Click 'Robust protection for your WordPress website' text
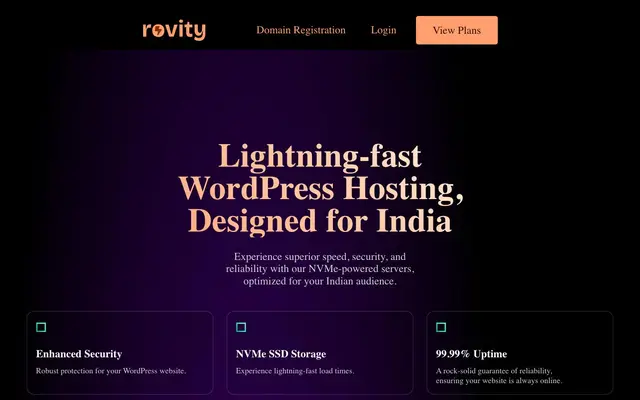Image resolution: width=640 pixels, height=400 pixels. (x=111, y=371)
